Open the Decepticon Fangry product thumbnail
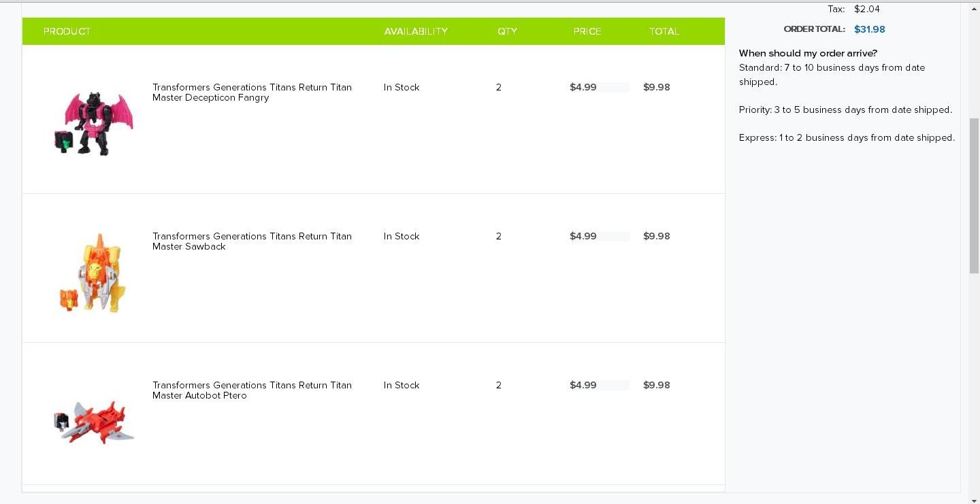Viewport: 980px width, 504px height. (x=94, y=123)
